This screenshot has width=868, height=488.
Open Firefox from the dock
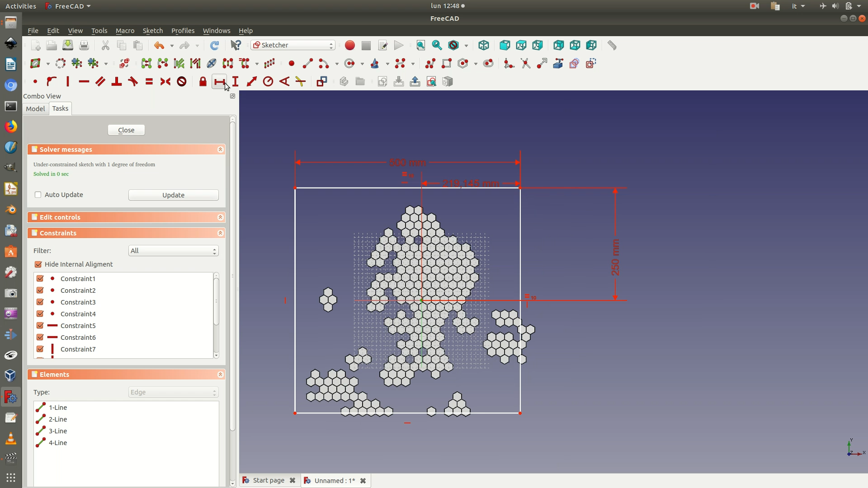point(11,127)
